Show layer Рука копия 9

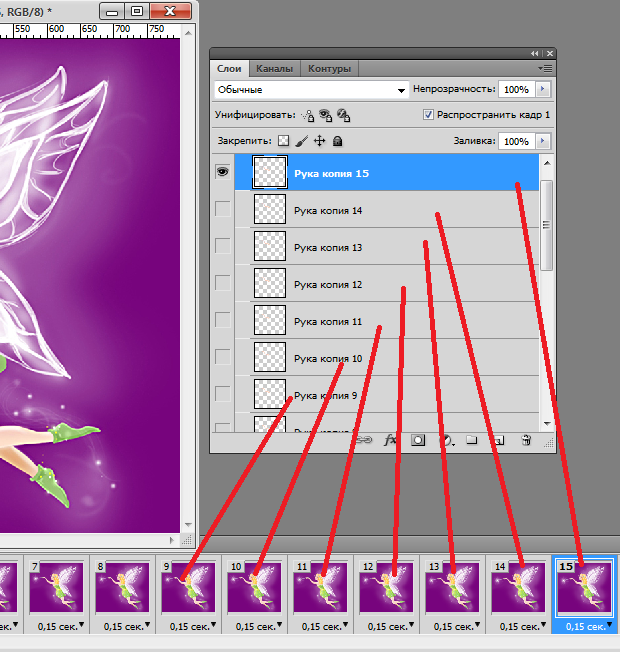click(x=222, y=394)
